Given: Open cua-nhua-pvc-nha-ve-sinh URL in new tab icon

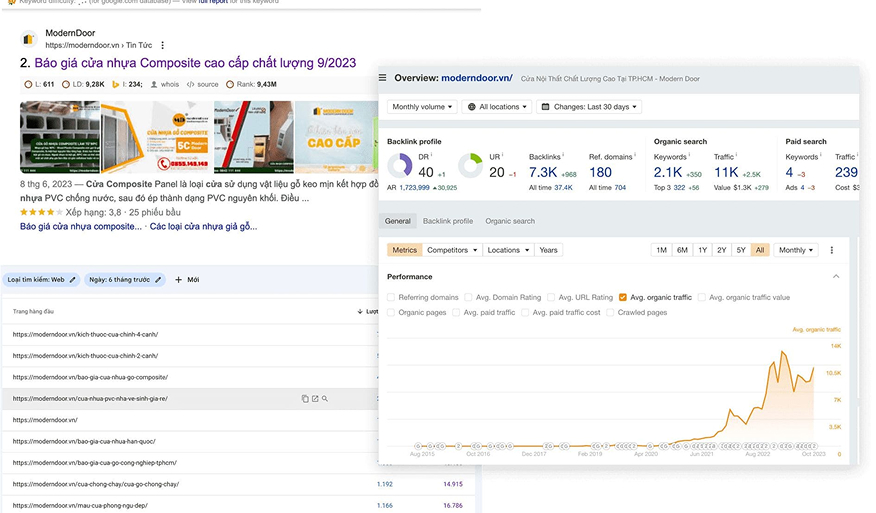Looking at the screenshot, I should click(315, 398).
